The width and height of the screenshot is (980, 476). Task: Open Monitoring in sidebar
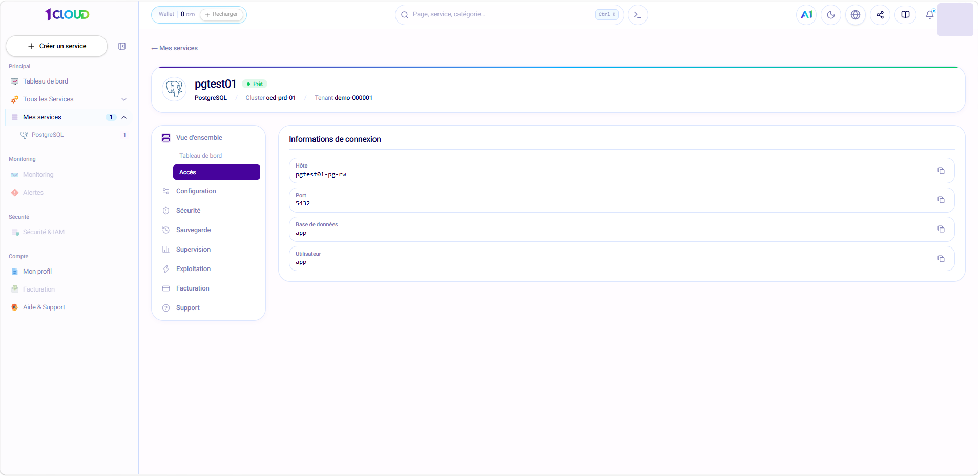[38, 175]
